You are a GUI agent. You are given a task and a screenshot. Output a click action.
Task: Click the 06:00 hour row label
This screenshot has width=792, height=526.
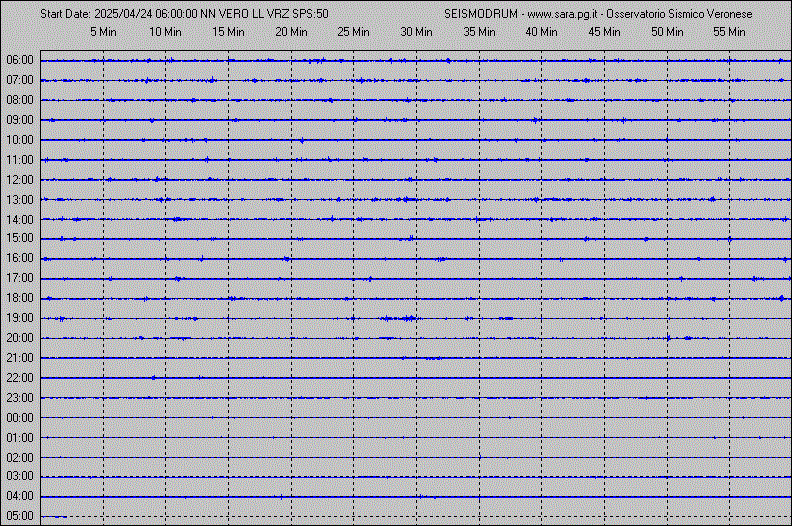(20, 60)
